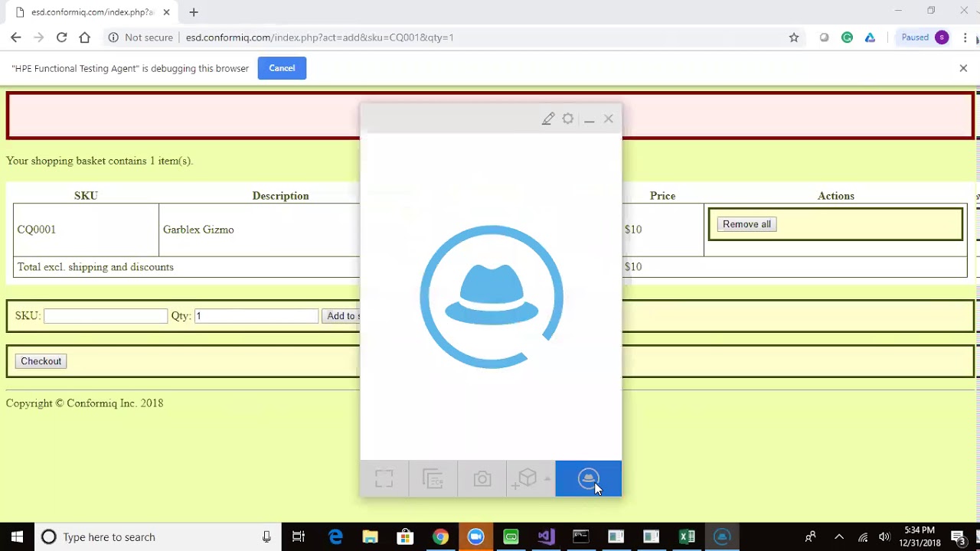The height and width of the screenshot is (551, 980).
Task: Click the Add to basket button
Action: point(341,316)
